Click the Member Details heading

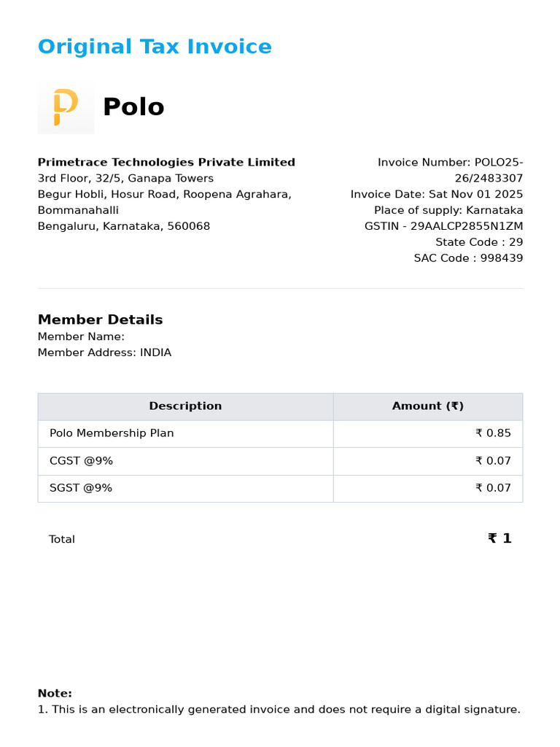click(100, 320)
